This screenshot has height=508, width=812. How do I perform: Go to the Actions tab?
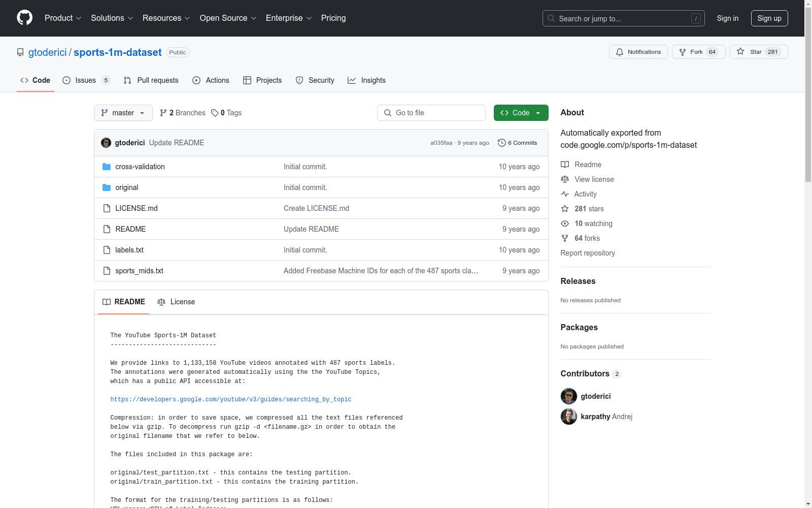[x=211, y=80]
